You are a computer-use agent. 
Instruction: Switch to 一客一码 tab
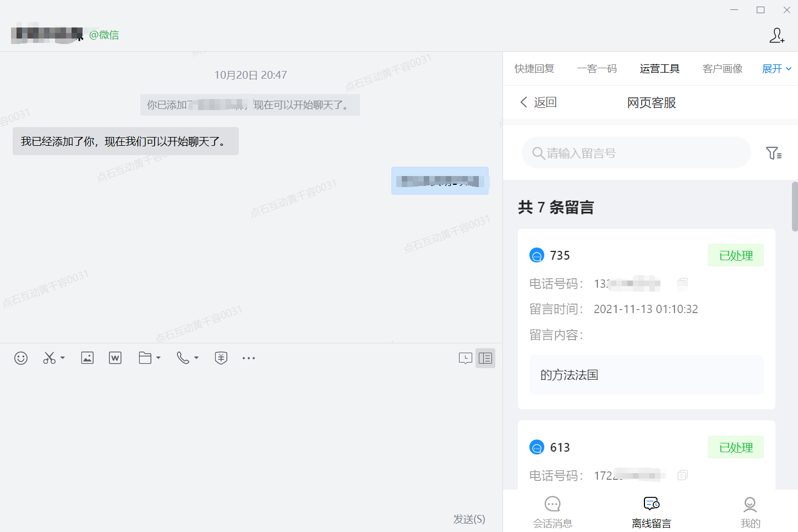[597, 69]
